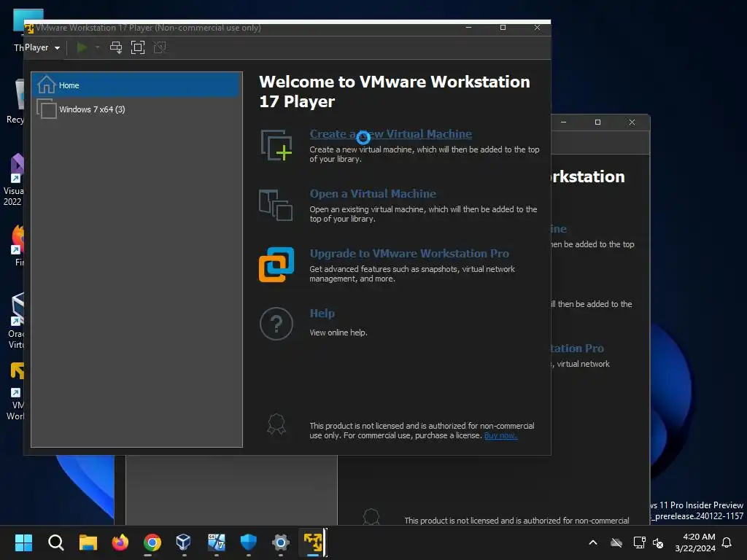The width and height of the screenshot is (747, 560).
Task: Close the background VMware window
Action: point(632,122)
